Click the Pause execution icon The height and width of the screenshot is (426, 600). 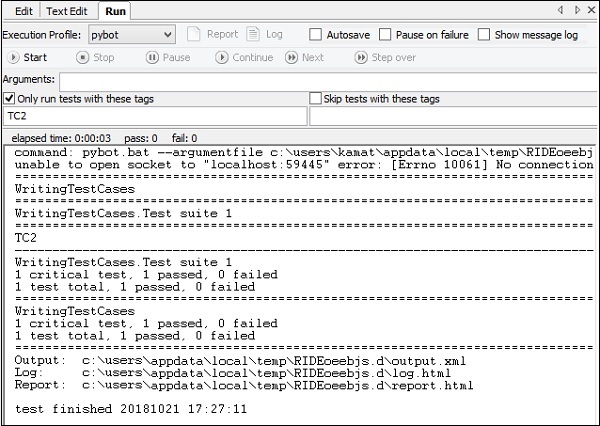[x=151, y=58]
